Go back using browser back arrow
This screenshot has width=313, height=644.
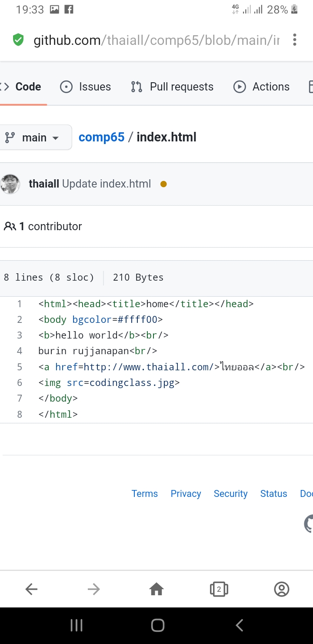31,589
